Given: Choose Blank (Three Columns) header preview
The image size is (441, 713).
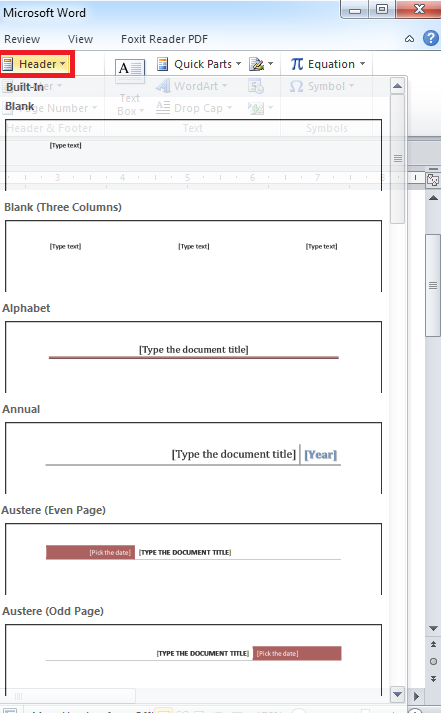Looking at the screenshot, I should click(193, 256).
